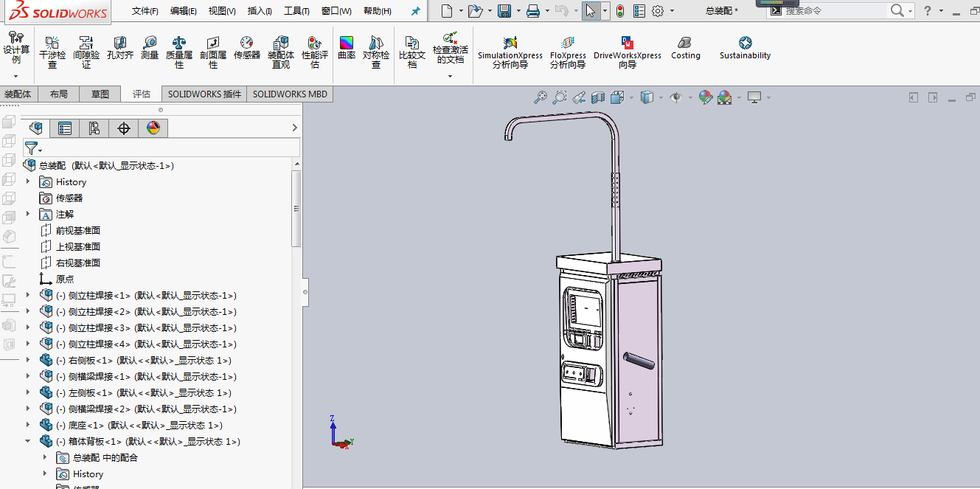Open the 测量 measure tool
The image size is (980, 489).
[x=150, y=49]
